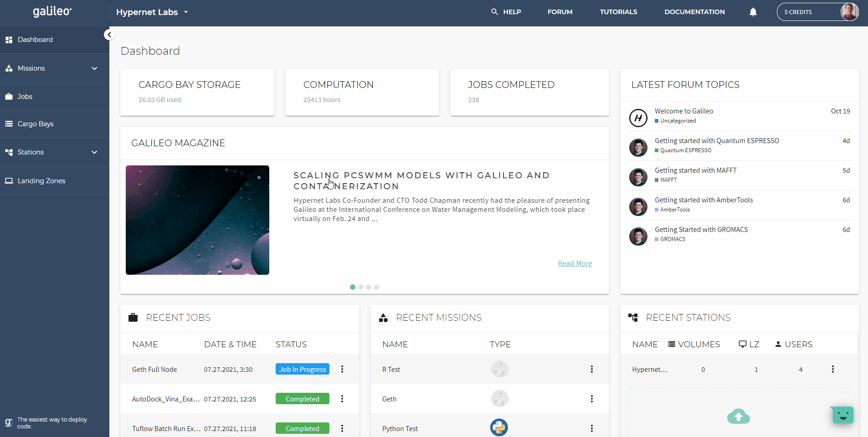This screenshot has height=437, width=868.
Task: Select the third magazine carousel dot
Action: [369, 287]
